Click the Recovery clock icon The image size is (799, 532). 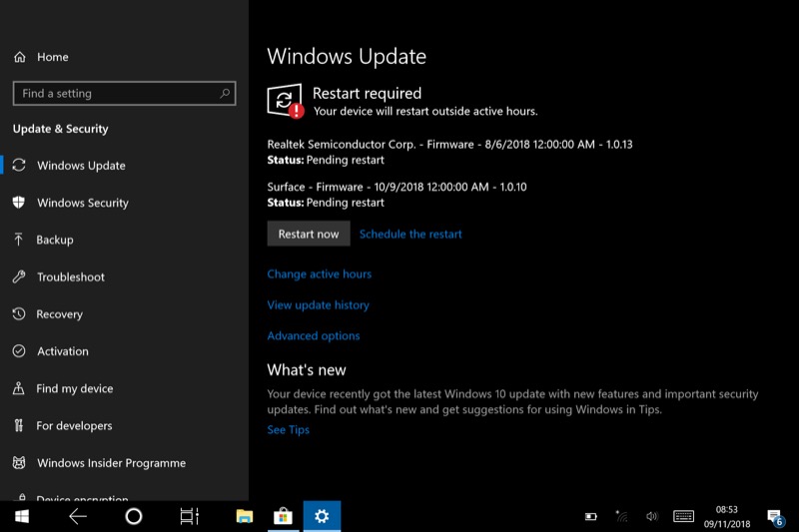(x=19, y=313)
